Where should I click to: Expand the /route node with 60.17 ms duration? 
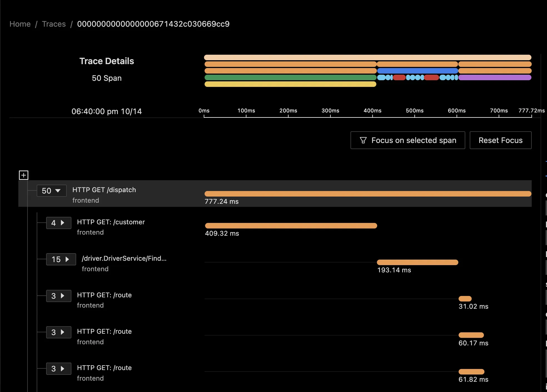[59, 332]
